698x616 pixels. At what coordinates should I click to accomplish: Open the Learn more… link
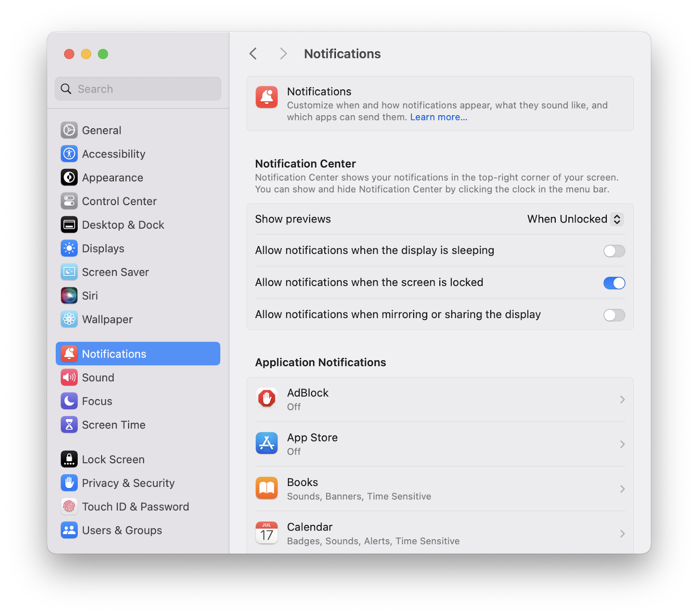438,117
